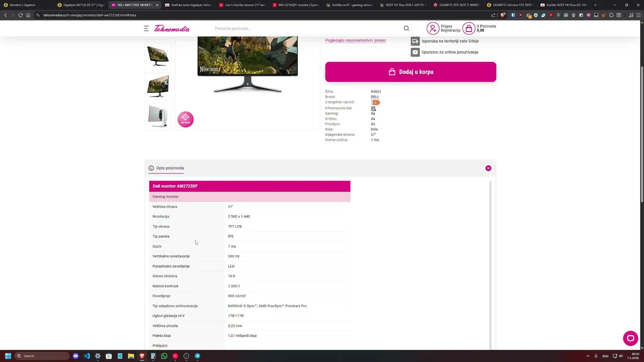This screenshot has height=362, width=644.
Task: Open the browser extensions puzzle icon
Action: click(x=611, y=15)
